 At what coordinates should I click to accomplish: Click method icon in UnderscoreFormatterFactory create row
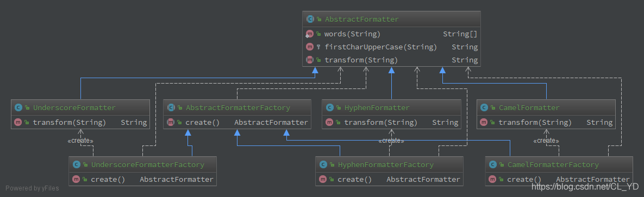pyautogui.click(x=76, y=179)
